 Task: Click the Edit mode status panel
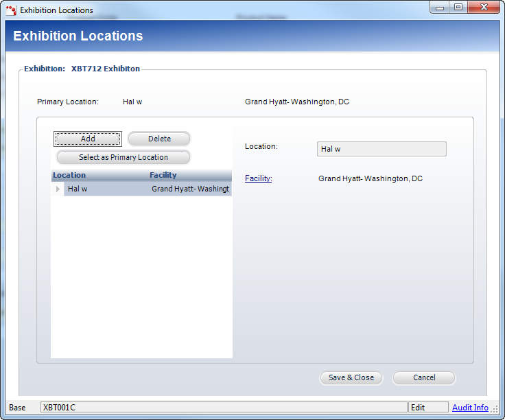coord(427,408)
